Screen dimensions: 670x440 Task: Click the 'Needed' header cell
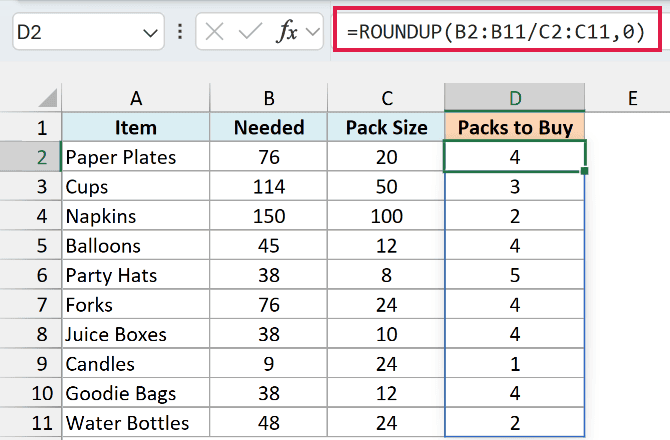pos(269,127)
